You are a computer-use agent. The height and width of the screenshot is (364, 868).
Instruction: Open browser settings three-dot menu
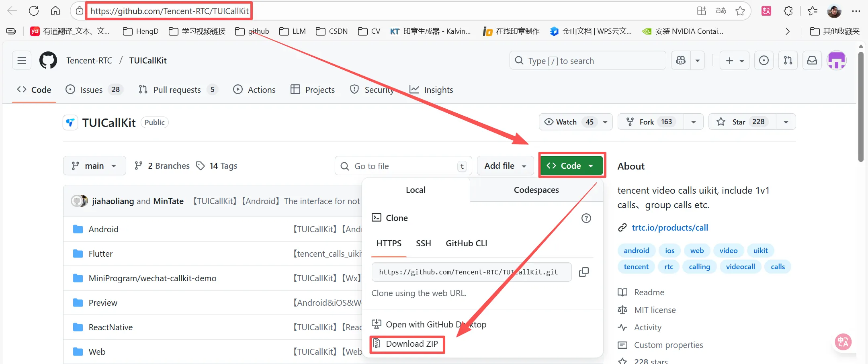pyautogui.click(x=856, y=11)
